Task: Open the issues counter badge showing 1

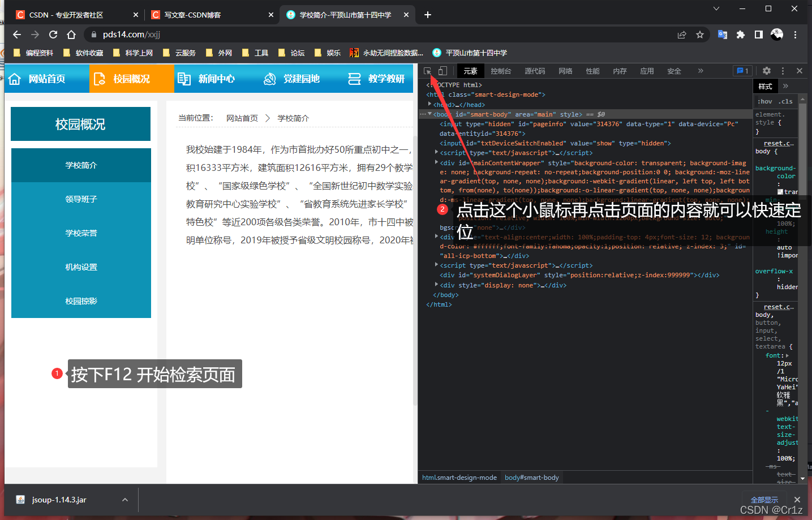Action: click(x=742, y=71)
